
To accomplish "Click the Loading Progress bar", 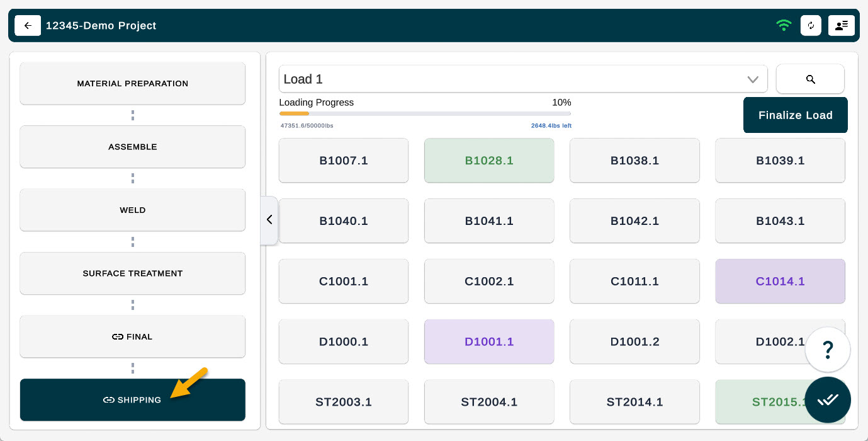I will coord(425,113).
